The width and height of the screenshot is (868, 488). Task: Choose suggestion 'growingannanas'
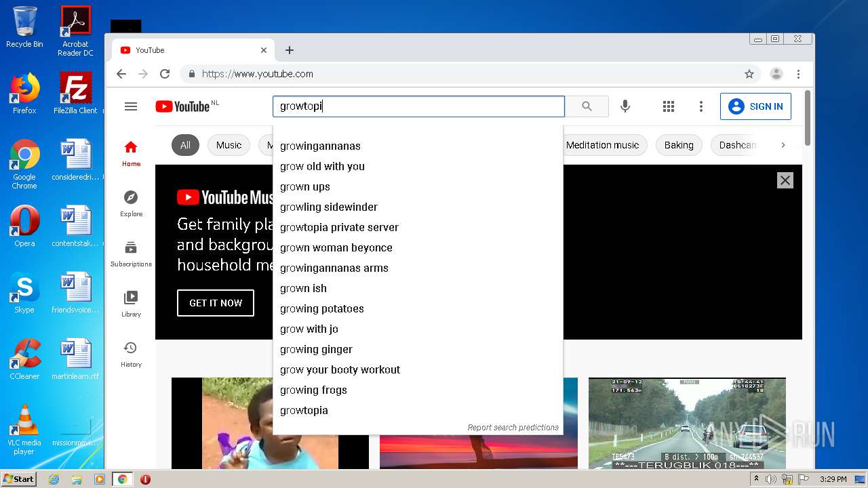tap(418, 146)
